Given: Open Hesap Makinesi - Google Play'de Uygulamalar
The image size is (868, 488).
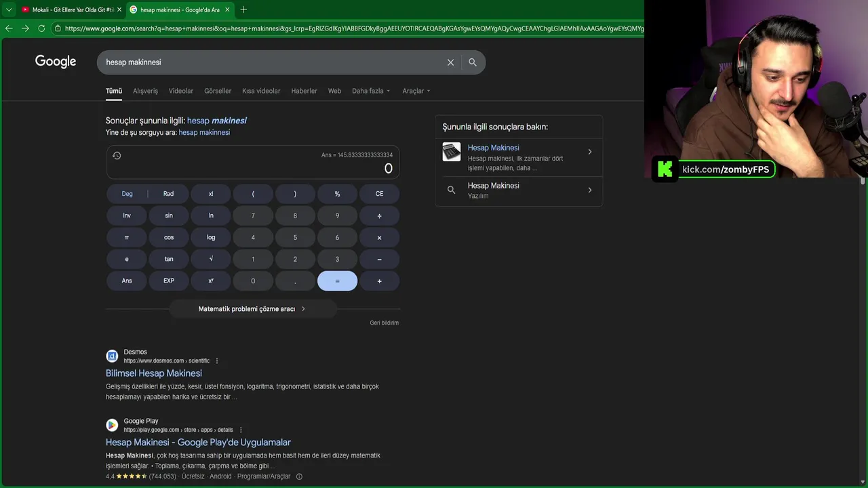Looking at the screenshot, I should pyautogui.click(x=198, y=443).
